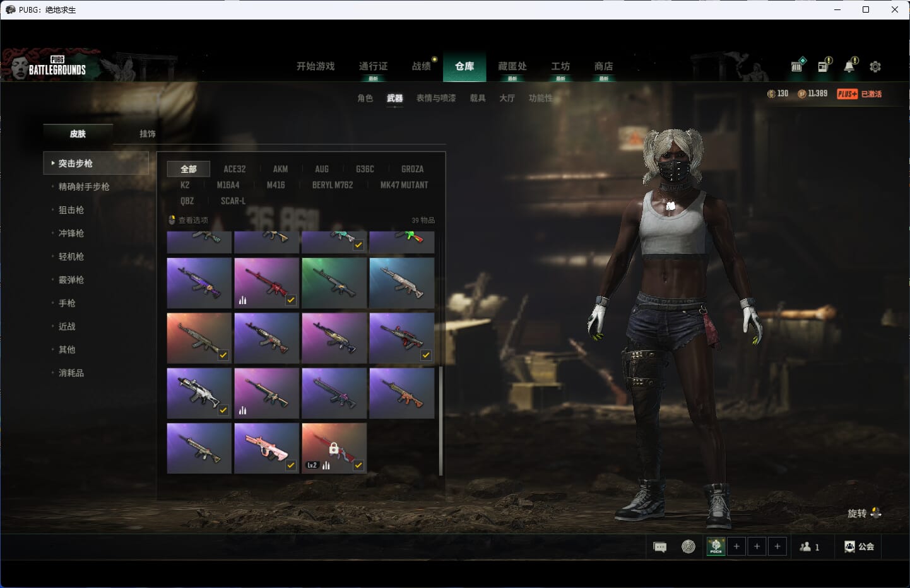Screen dimensions: 910x588
Task: Click the padlock icon on locked red skin
Action: 334,449
